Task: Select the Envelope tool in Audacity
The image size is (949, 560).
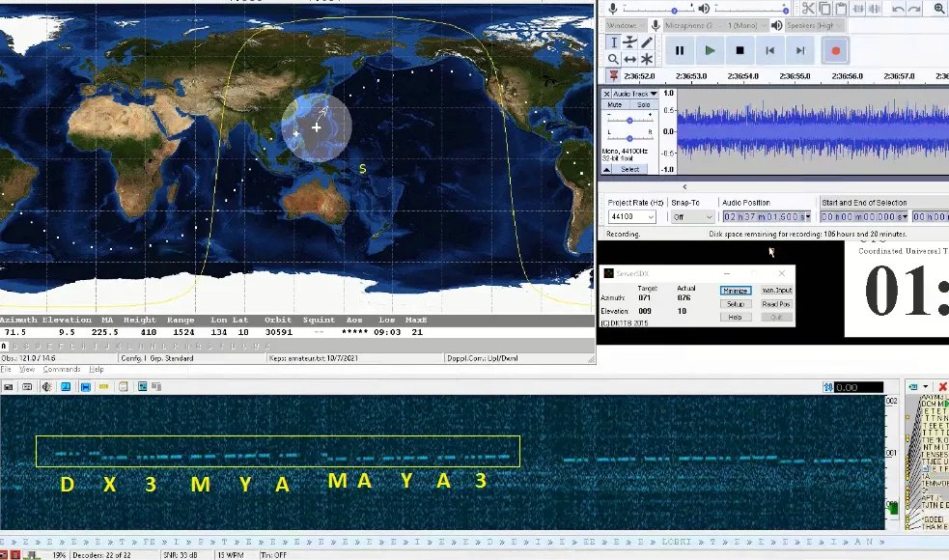Action: 628,42
